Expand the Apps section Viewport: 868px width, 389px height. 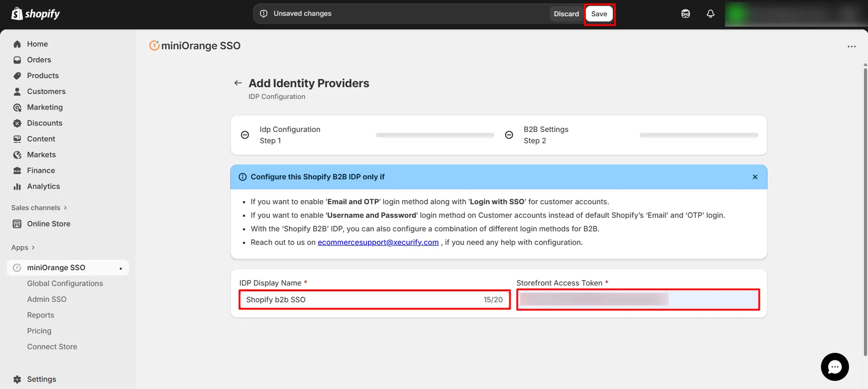coord(23,248)
